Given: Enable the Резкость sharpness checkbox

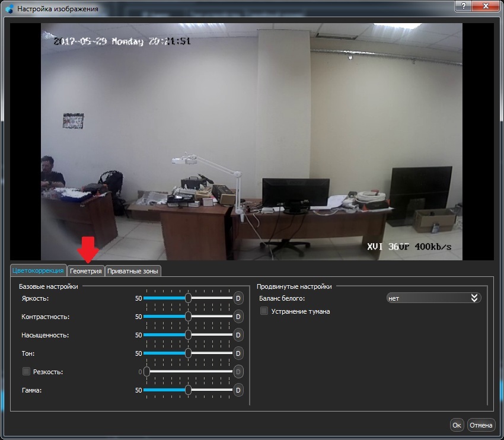Looking at the screenshot, I should (26, 372).
